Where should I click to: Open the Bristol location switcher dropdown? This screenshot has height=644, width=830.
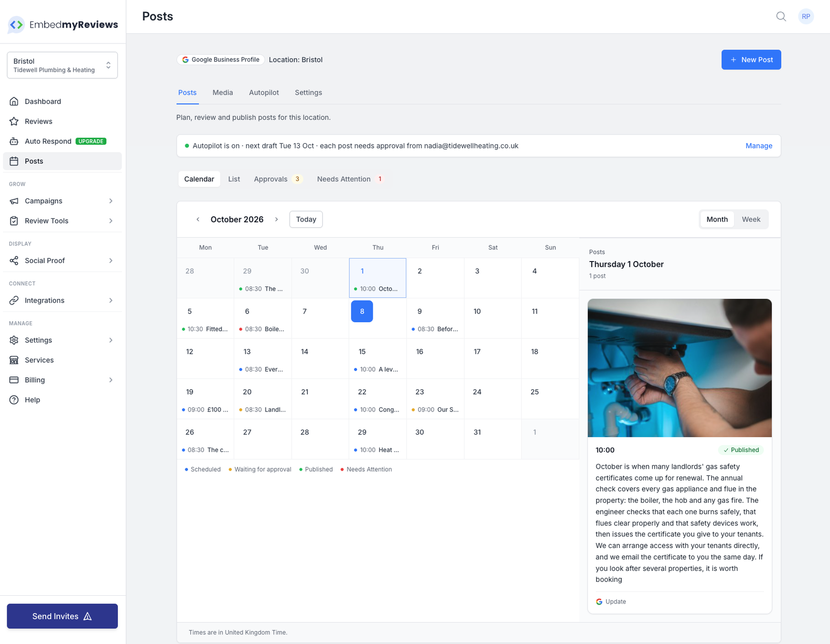[62, 65]
